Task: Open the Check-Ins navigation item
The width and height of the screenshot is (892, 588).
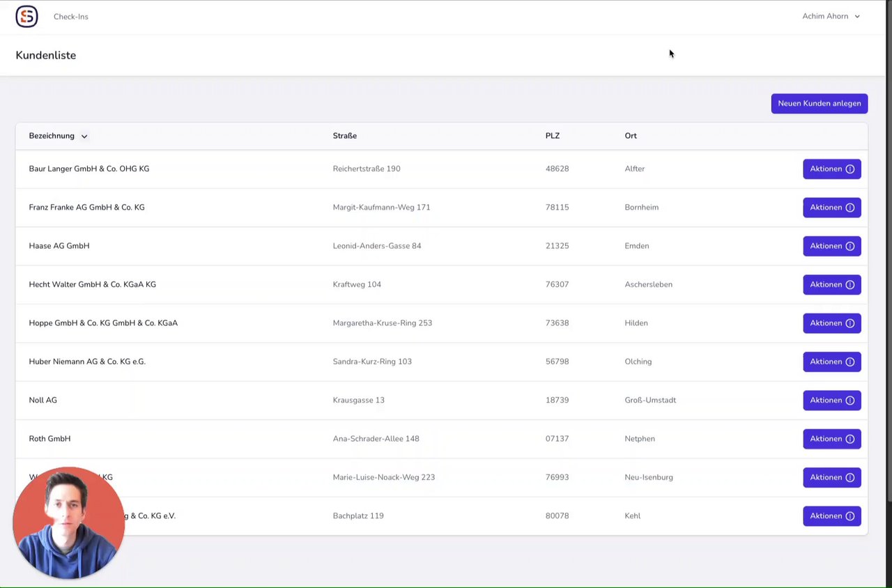Action: [x=71, y=17]
